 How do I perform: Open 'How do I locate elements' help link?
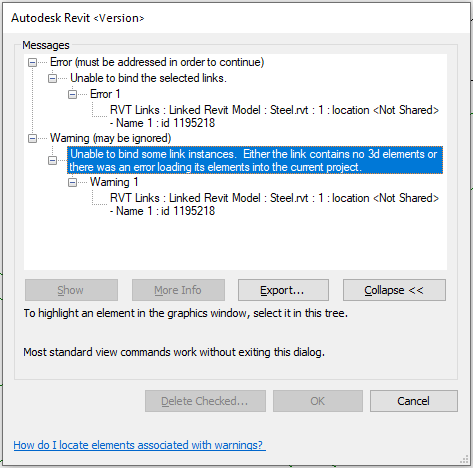click(140, 445)
